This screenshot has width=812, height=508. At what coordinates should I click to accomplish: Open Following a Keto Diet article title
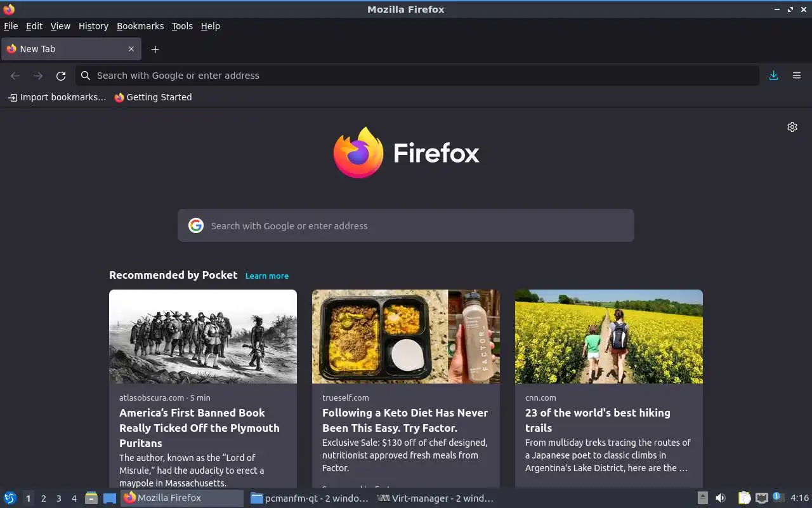point(405,420)
